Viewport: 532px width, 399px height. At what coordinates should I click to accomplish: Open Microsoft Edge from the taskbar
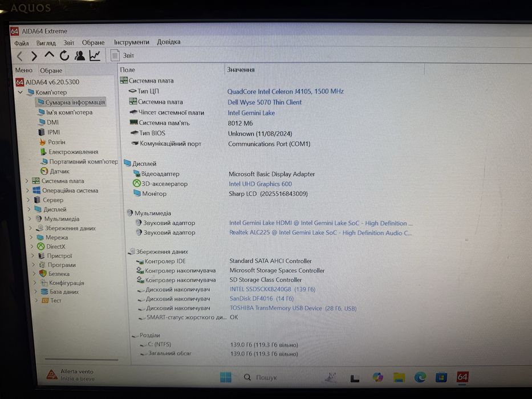420,377
